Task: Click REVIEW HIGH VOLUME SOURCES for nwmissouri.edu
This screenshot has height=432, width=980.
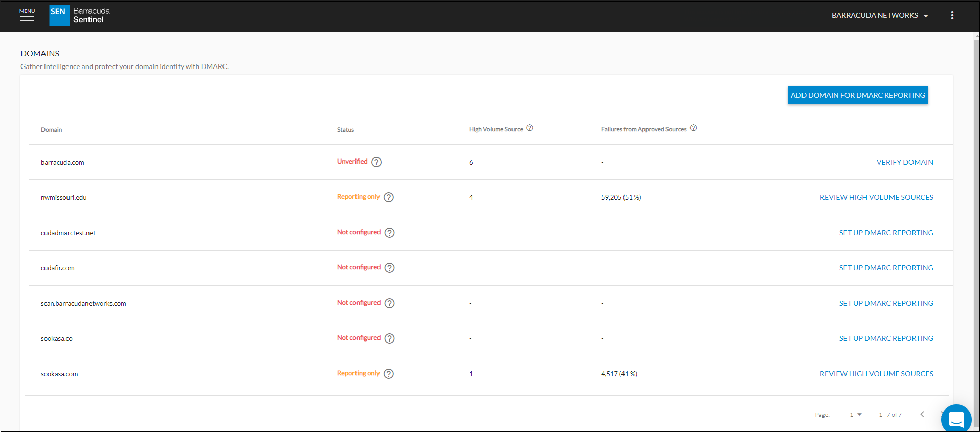Action: (x=877, y=197)
